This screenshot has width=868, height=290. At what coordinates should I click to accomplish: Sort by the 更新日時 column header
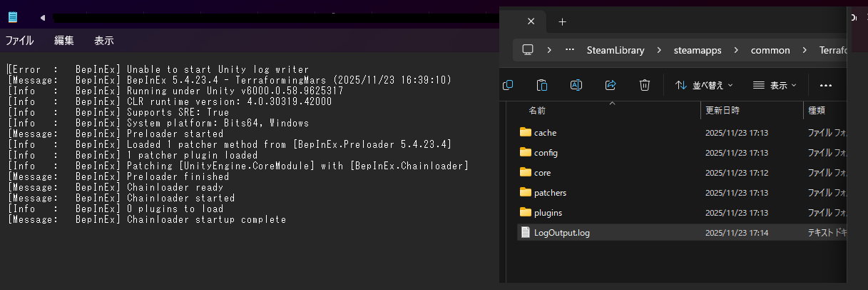pyautogui.click(x=723, y=111)
